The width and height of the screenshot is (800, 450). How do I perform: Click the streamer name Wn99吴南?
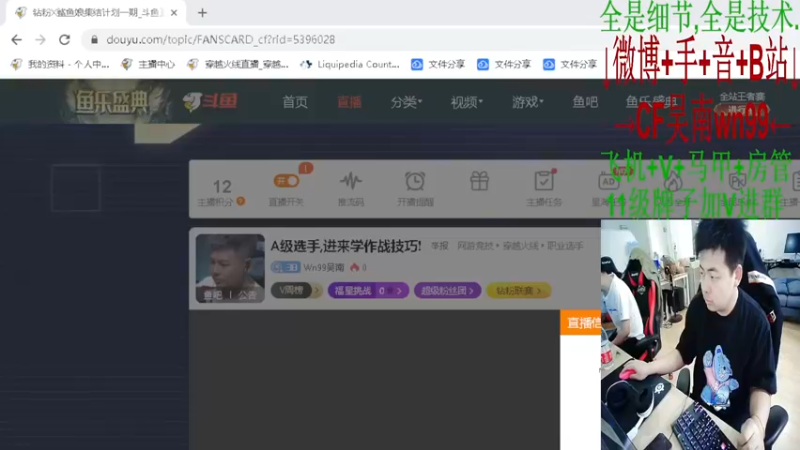323,267
